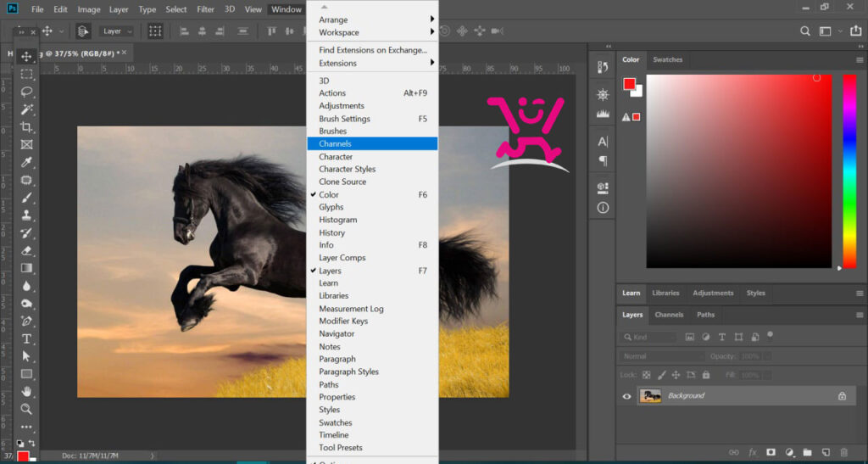Toggle Show Transform Controls in options bar
The image size is (868, 464).
[x=155, y=31]
